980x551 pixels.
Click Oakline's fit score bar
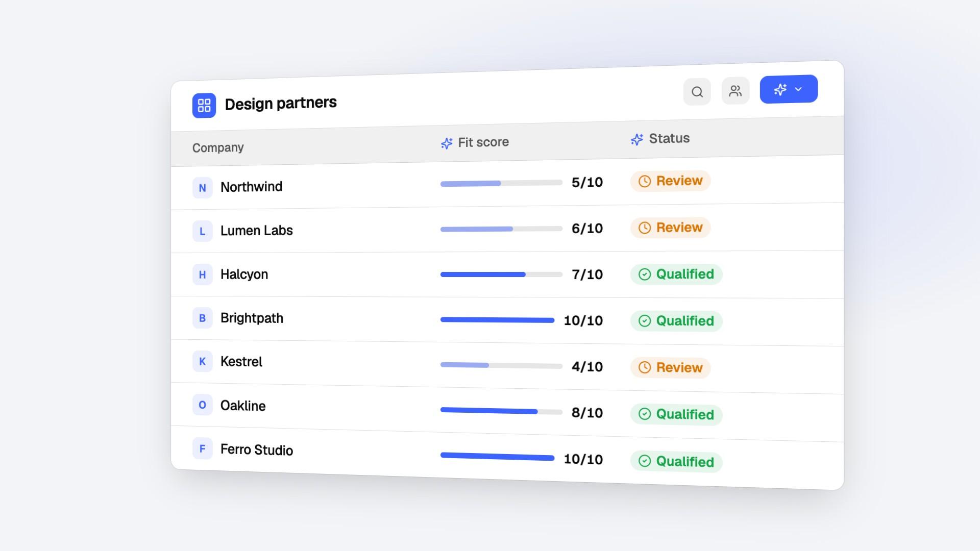501,411
